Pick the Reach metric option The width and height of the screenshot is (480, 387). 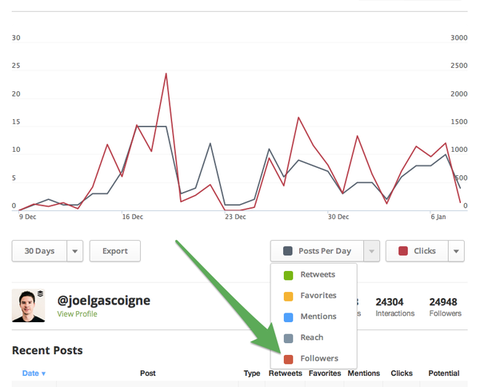pos(310,338)
